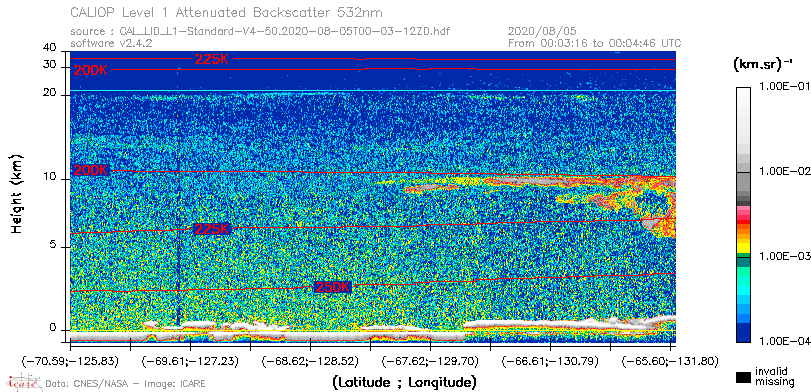Click the '250K' isotherm label
This screenshot has width=811, height=392.
pos(333,288)
